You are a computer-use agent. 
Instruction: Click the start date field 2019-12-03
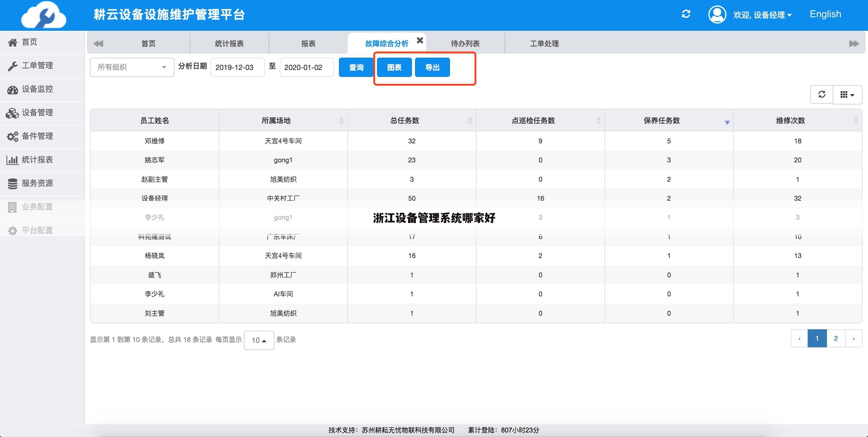coord(238,67)
